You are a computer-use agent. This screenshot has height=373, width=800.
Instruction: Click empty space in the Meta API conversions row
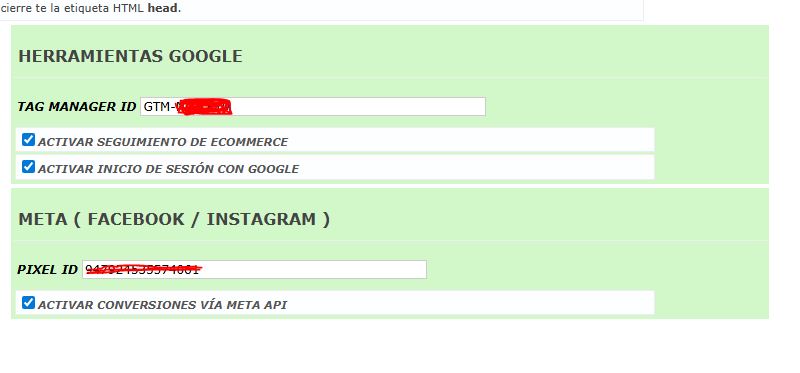469,303
